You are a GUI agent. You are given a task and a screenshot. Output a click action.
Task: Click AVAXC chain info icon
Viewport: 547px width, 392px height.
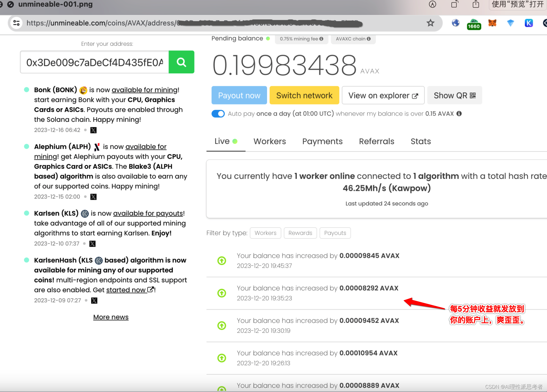(369, 39)
